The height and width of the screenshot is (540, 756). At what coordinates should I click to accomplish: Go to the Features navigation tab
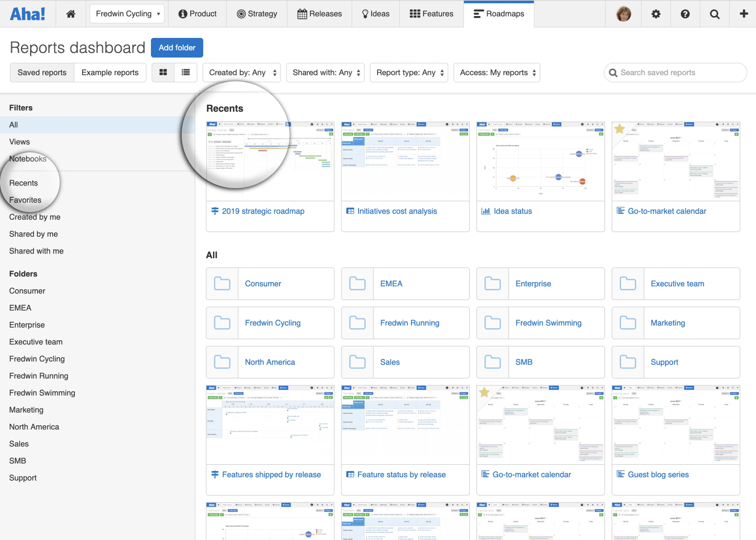pyautogui.click(x=431, y=14)
